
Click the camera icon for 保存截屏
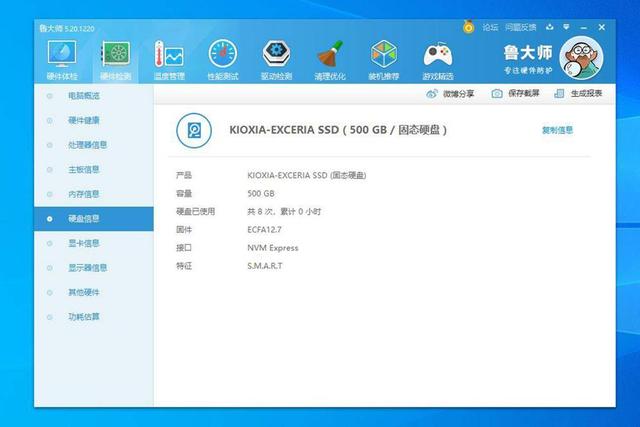click(497, 93)
